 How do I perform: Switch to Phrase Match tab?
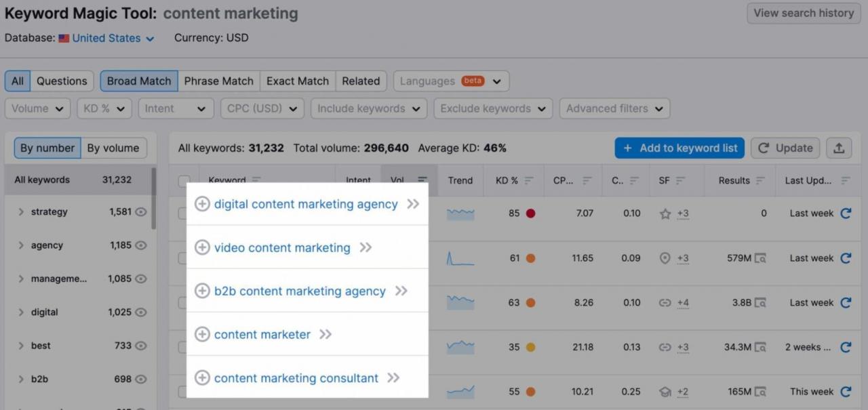pos(218,81)
